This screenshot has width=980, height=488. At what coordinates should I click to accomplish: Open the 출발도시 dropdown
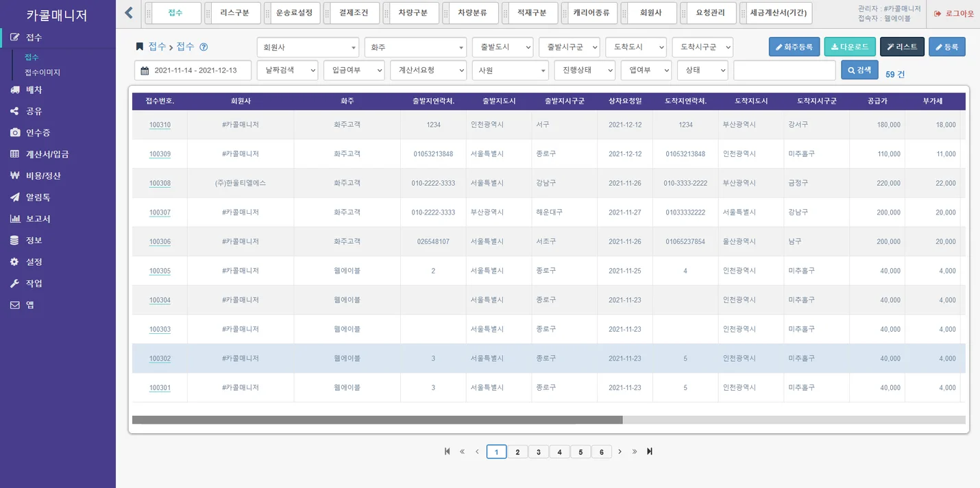(x=502, y=47)
